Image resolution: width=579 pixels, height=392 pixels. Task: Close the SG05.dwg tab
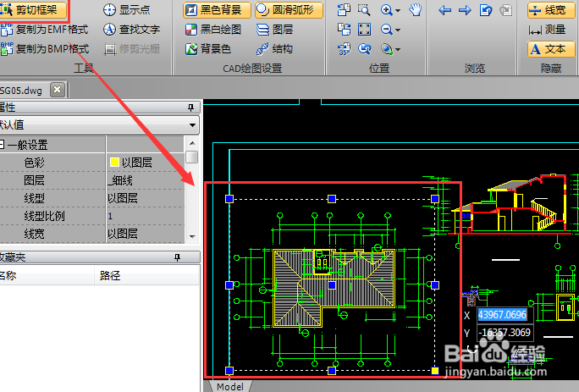click(58, 90)
